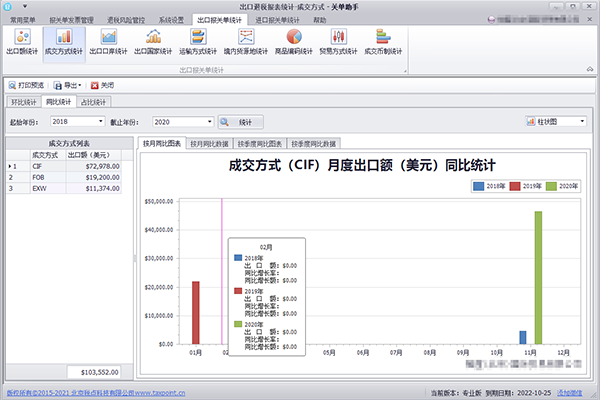Open the ribbon group dialog launcher
Screen dimensions: 600x400
405,71
